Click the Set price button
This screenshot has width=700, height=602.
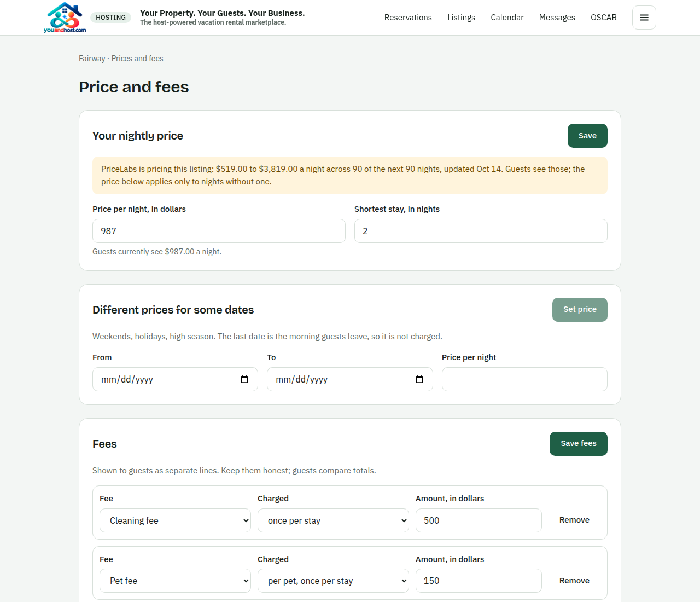580,310
